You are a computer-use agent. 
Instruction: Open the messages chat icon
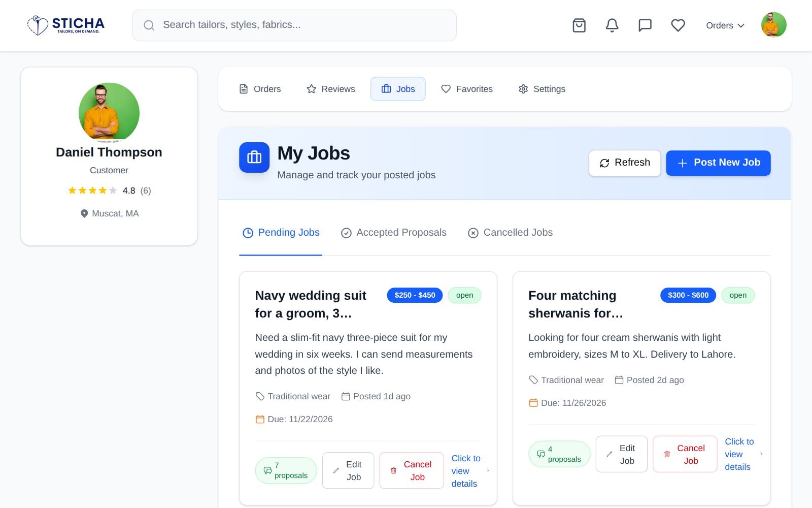pyautogui.click(x=645, y=25)
